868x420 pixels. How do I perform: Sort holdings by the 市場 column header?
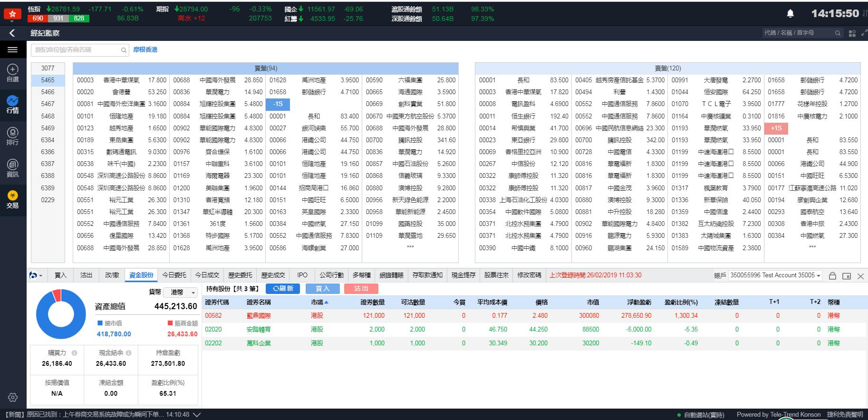(319, 302)
